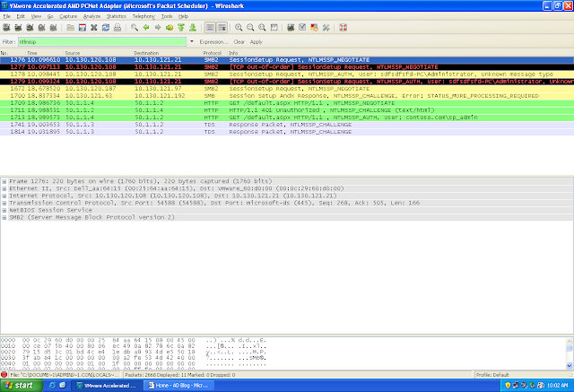The image size is (574, 392).
Task: Open the capture interfaces list icon
Action: [x=6, y=28]
